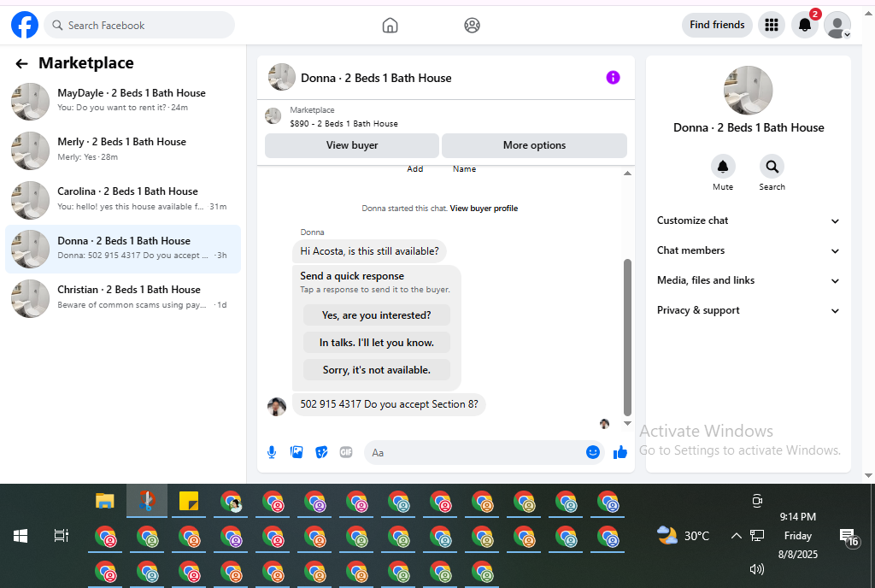Click the network tray icon
The image size is (875, 588).
757,536
